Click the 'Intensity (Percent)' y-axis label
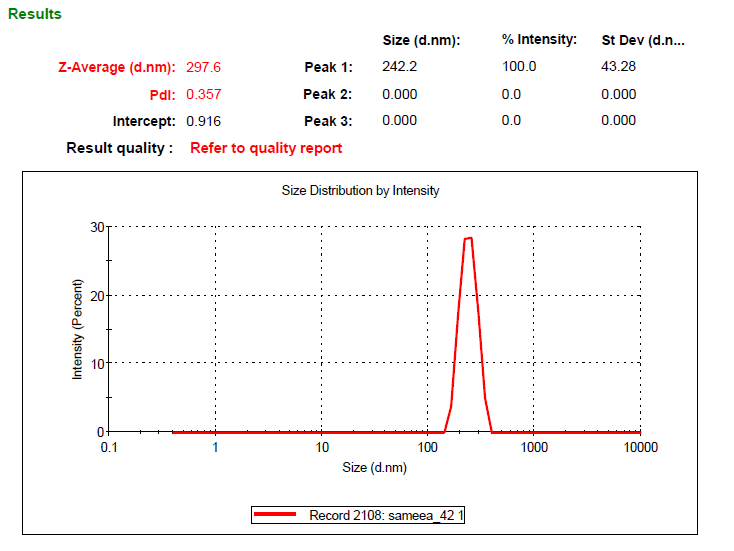Screen dimensions: 734x551 pyautogui.click(x=77, y=329)
